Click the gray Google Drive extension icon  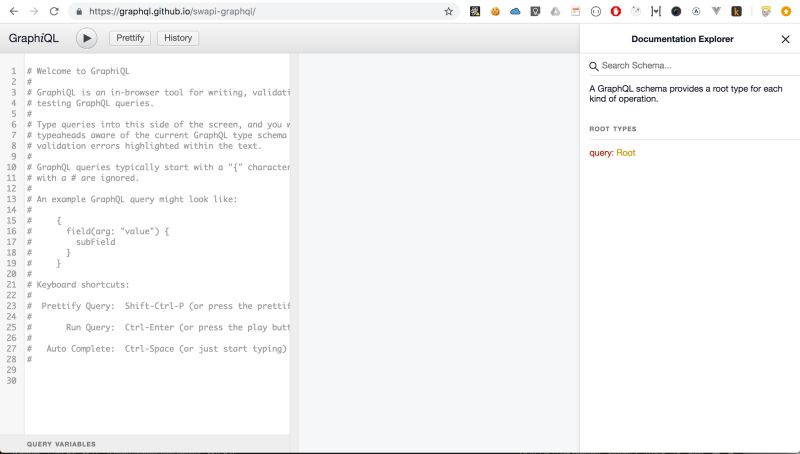[555, 11]
